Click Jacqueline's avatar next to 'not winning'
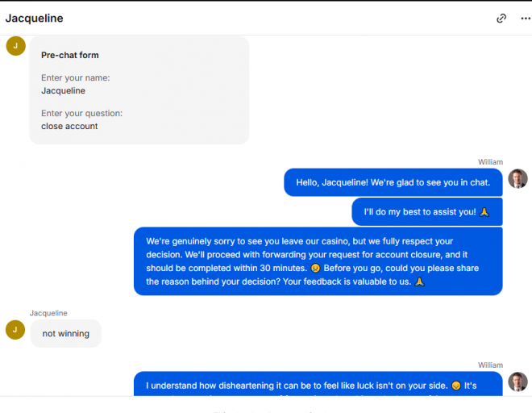 [15, 330]
